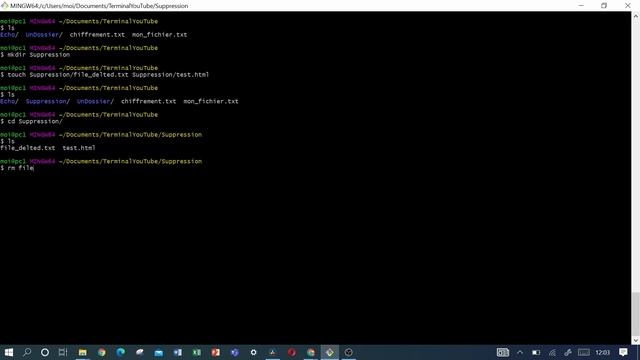Click 'test.html' in the last ls output
Viewport: 640px width, 360px height.
pyautogui.click(x=79, y=148)
